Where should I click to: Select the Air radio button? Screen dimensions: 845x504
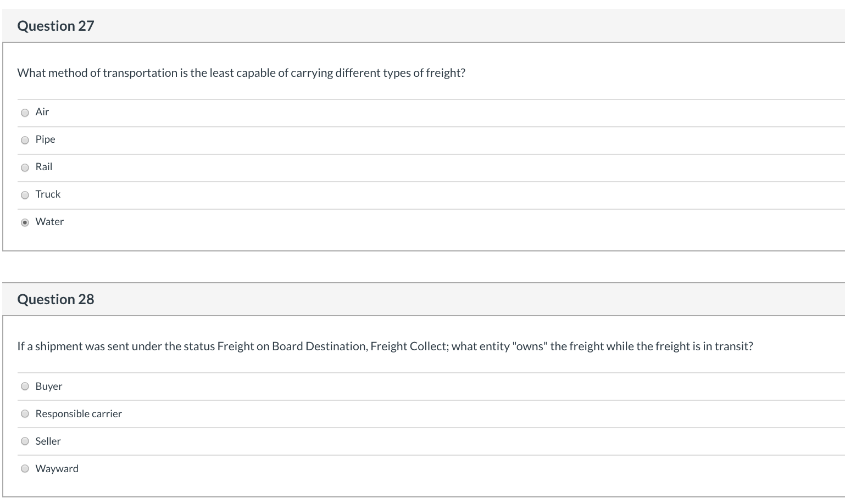[x=25, y=113]
